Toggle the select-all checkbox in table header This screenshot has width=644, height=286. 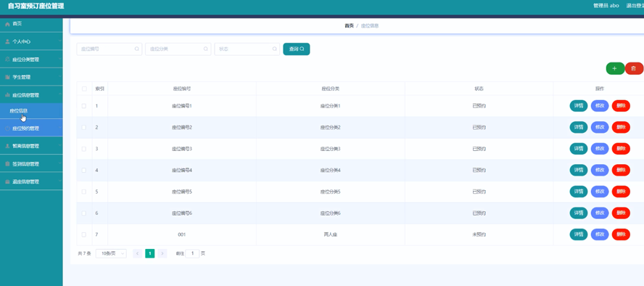(84, 89)
